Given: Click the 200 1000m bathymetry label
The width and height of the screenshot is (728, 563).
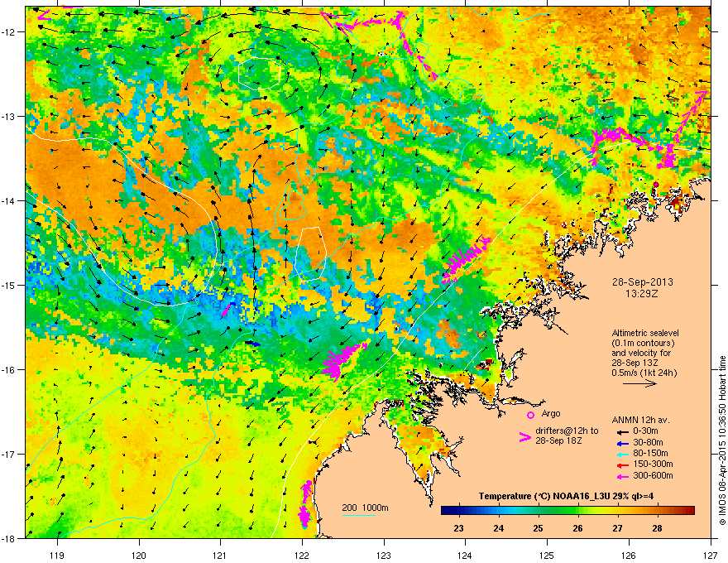Looking at the screenshot, I should pyautogui.click(x=366, y=508).
